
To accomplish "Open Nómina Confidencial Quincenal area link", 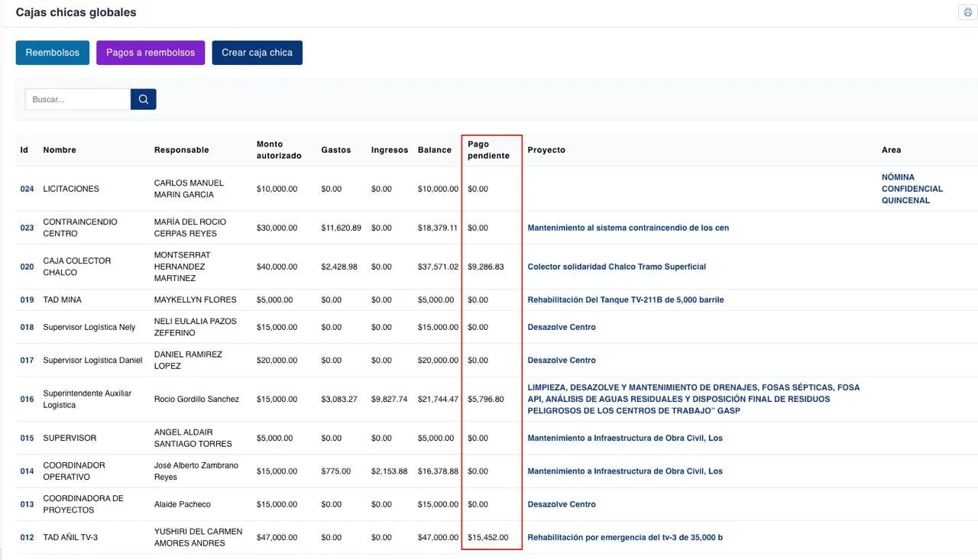I will tap(912, 189).
